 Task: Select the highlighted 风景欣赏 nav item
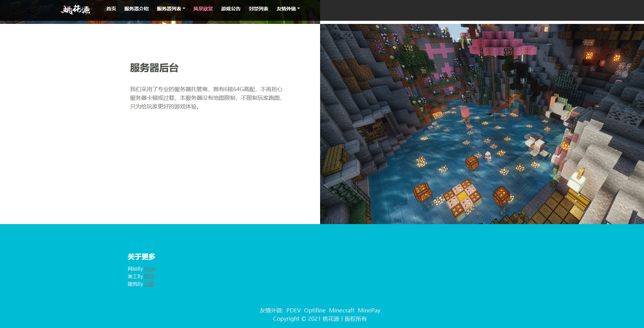coord(203,9)
